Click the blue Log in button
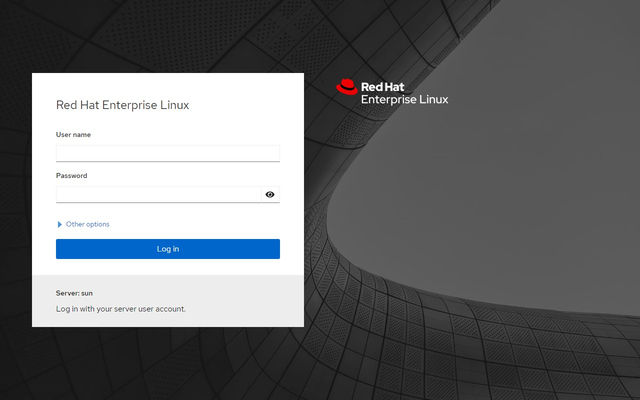The image size is (640, 400). click(x=168, y=249)
